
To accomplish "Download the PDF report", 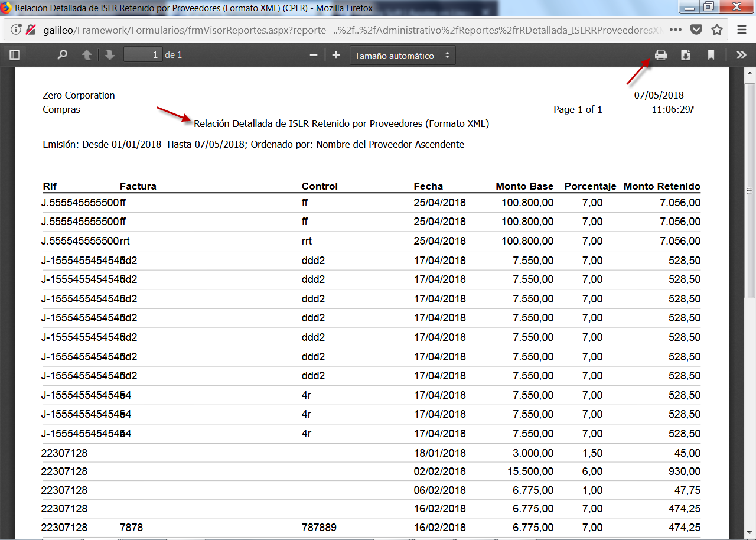I will tap(686, 56).
